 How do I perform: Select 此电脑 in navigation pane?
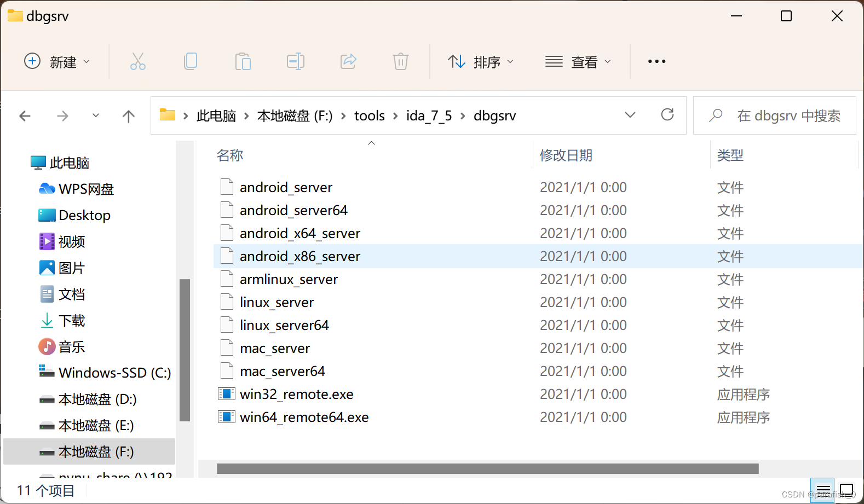coord(60,163)
